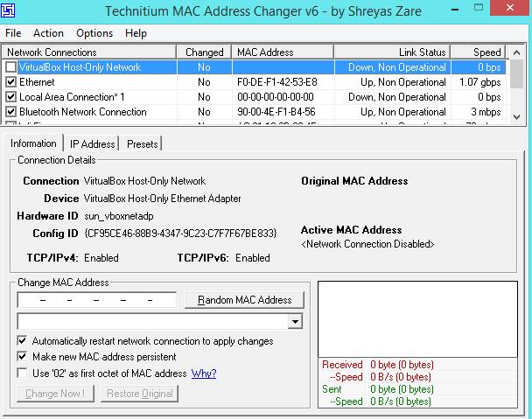The image size is (532, 419).
Task: Click the Technitium app icon in title bar
Action: 8,10
